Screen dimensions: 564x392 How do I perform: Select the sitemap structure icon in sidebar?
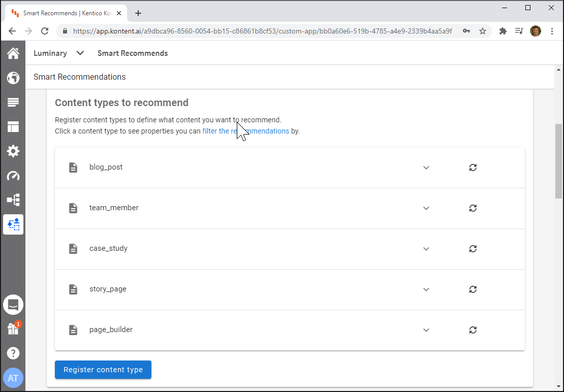[13, 200]
